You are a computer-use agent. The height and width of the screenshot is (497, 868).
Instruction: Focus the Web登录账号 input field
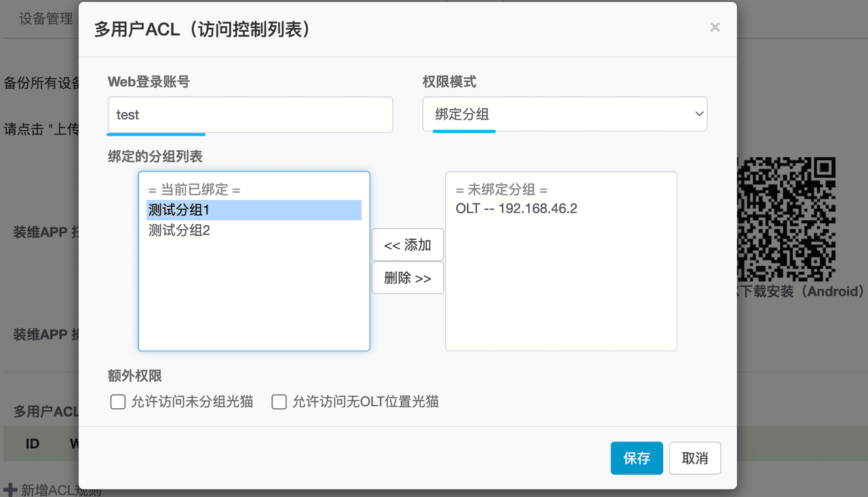(250, 115)
